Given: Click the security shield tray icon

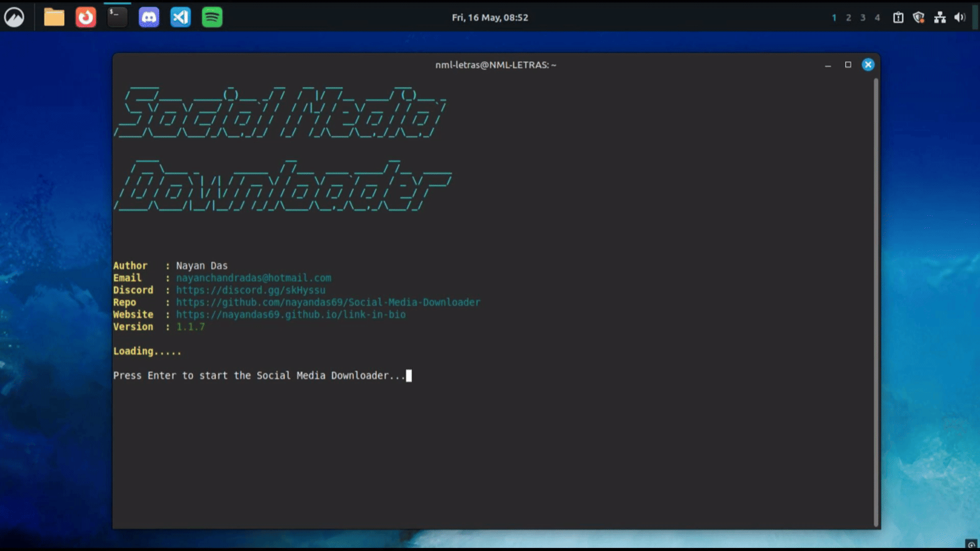Looking at the screenshot, I should point(918,17).
